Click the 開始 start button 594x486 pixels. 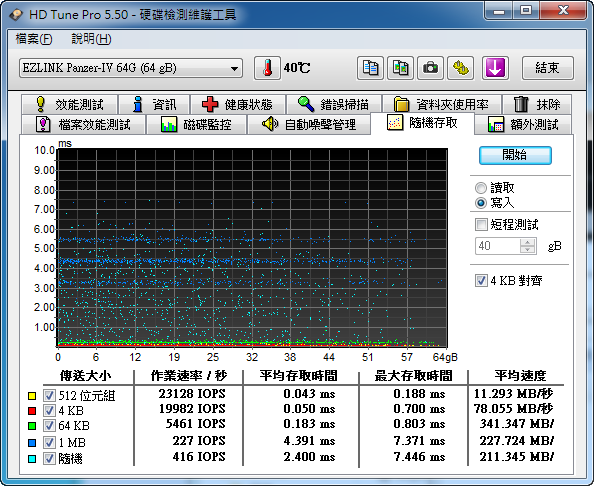point(515,155)
